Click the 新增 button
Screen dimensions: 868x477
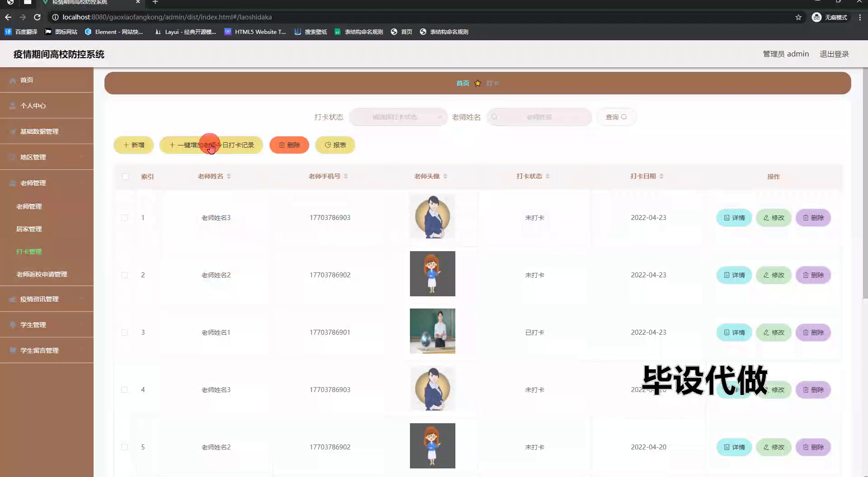tap(134, 145)
